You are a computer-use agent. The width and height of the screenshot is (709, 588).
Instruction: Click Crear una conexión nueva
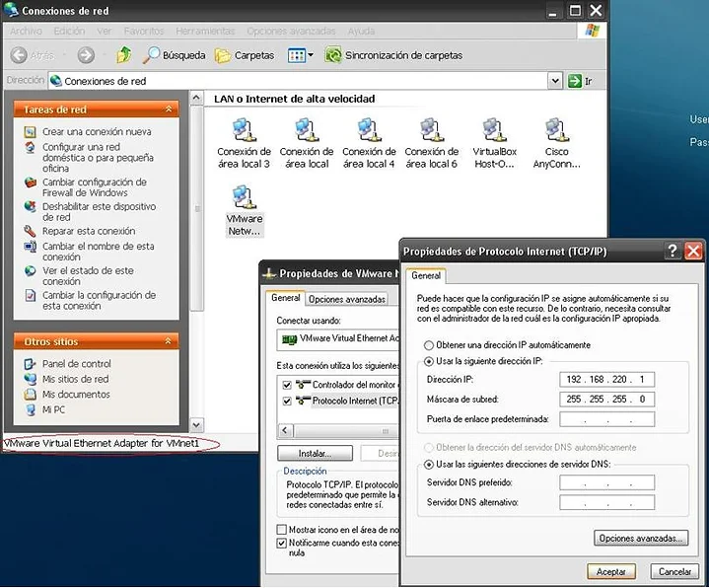pyautogui.click(x=97, y=131)
